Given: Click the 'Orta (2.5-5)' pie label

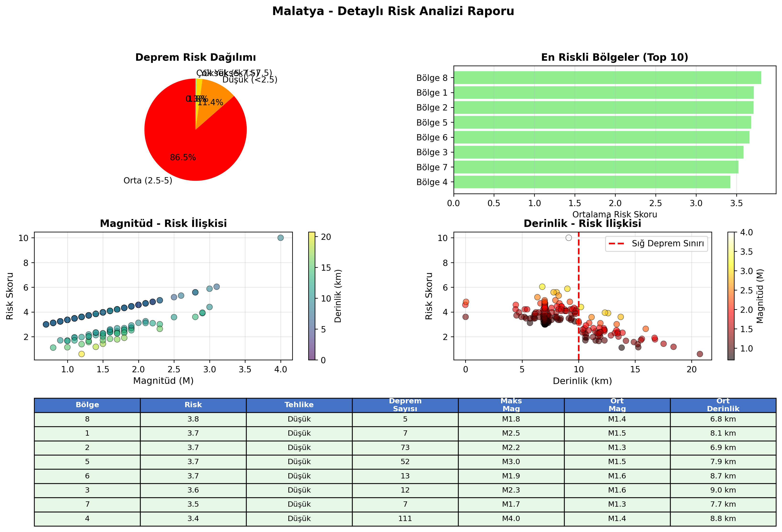Looking at the screenshot, I should click(x=148, y=181).
